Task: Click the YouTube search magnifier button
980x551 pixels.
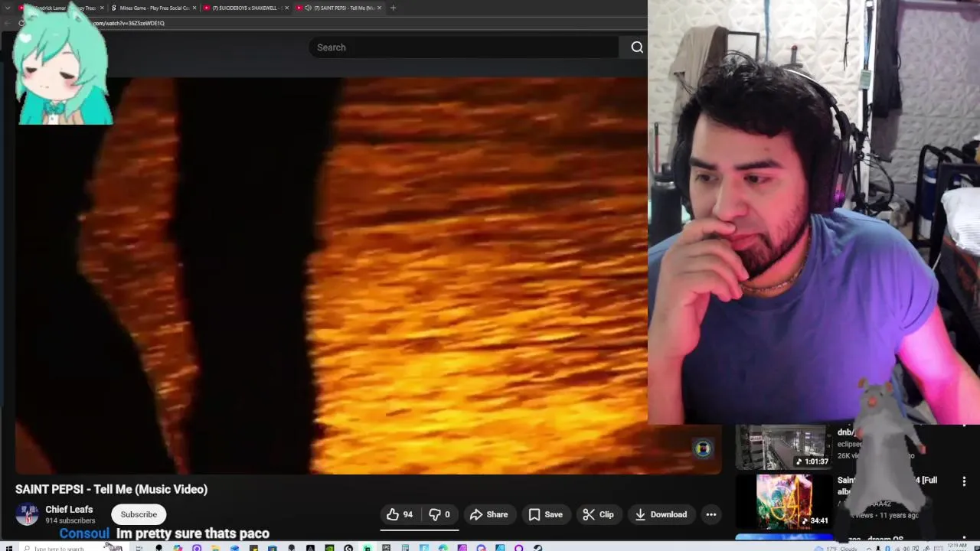Action: point(636,47)
